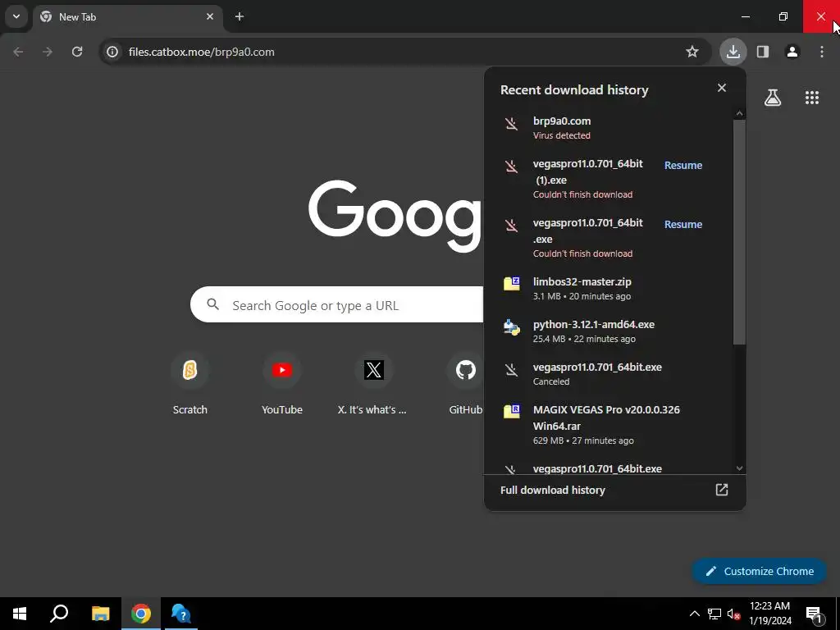Click the open-in-new-tab icon for download history
840x630 pixels.
coord(722,490)
